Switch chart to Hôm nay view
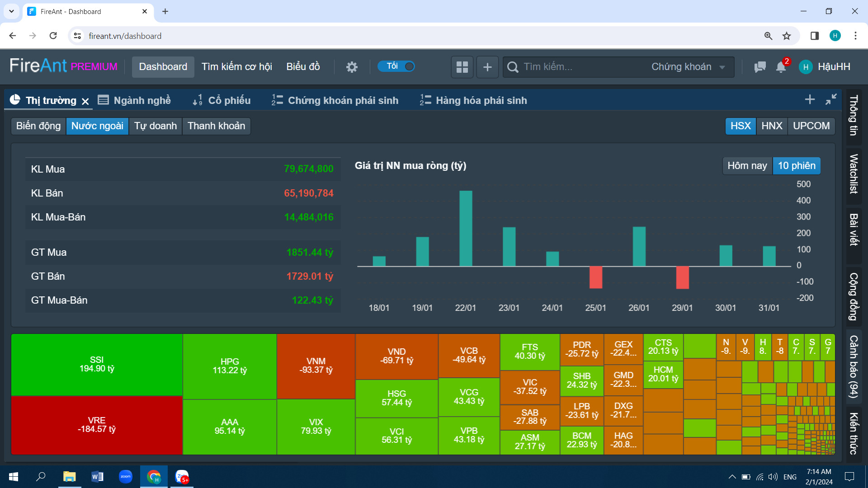Screen dimensions: 868x488 coord(747,166)
